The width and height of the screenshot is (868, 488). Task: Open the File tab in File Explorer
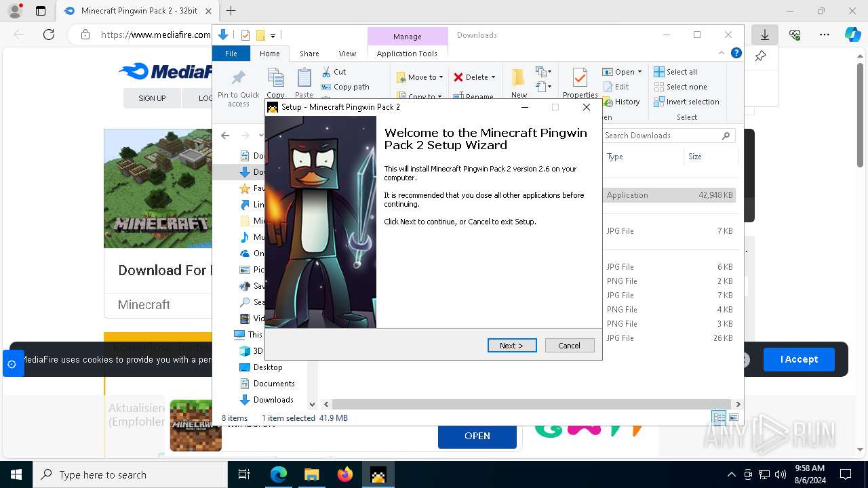pos(231,54)
